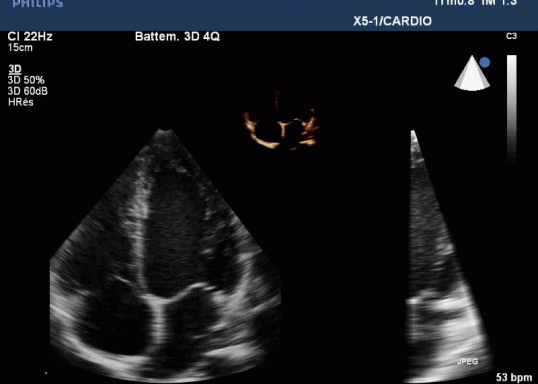Click the C3 indicator near the grayscale bar
Screen dimensions: 538x384
point(511,36)
